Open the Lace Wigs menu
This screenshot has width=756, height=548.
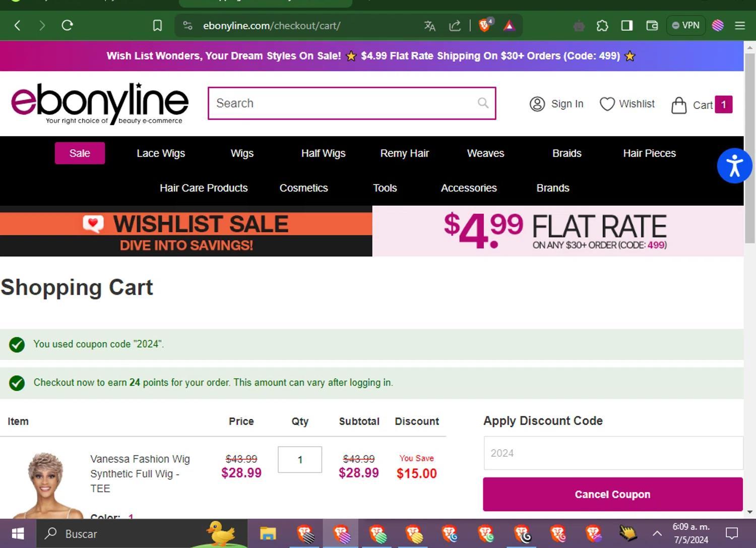(x=161, y=153)
